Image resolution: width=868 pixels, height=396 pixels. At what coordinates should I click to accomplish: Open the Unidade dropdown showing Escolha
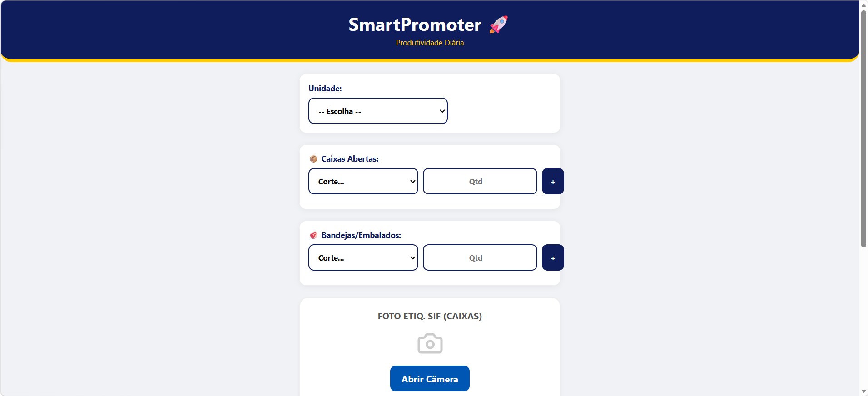click(377, 111)
